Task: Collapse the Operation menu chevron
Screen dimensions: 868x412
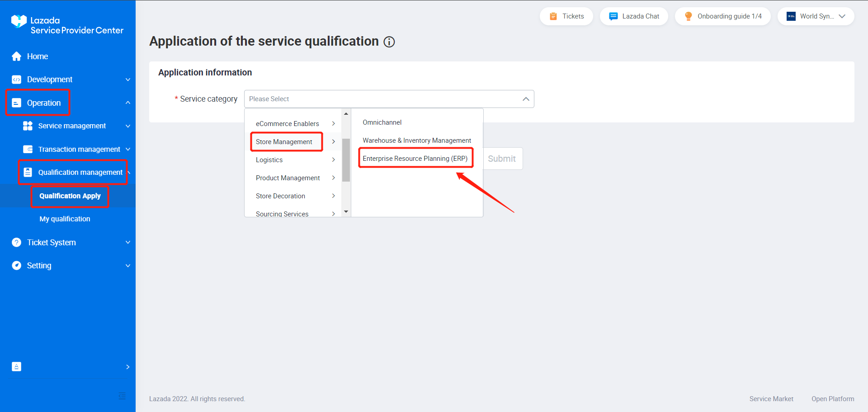Action: pyautogui.click(x=128, y=103)
